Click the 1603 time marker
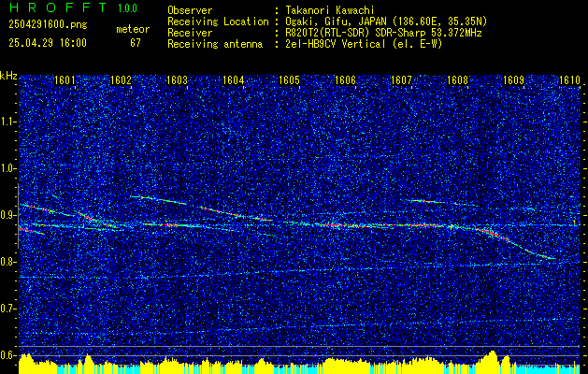 click(177, 79)
